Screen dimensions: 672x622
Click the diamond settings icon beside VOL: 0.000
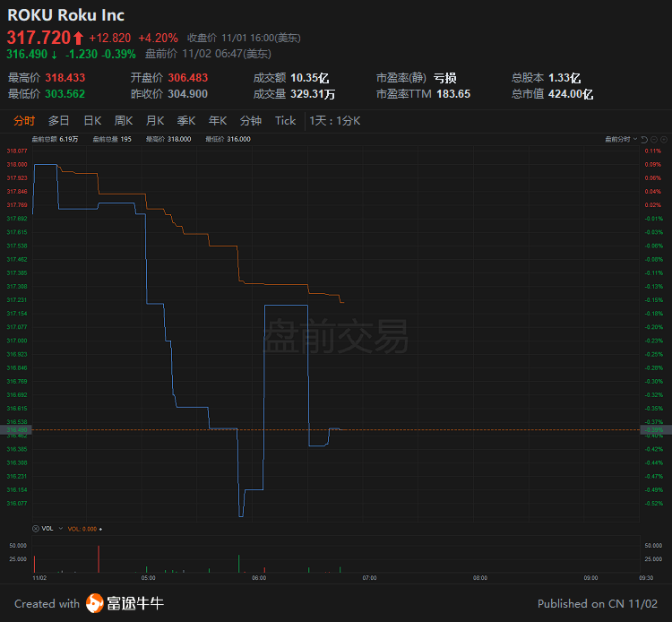click(100, 529)
